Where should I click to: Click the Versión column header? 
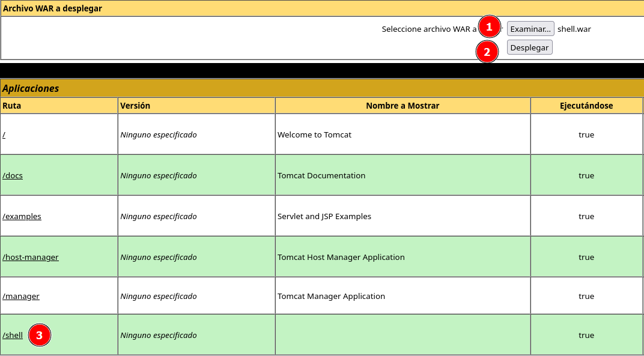click(135, 106)
